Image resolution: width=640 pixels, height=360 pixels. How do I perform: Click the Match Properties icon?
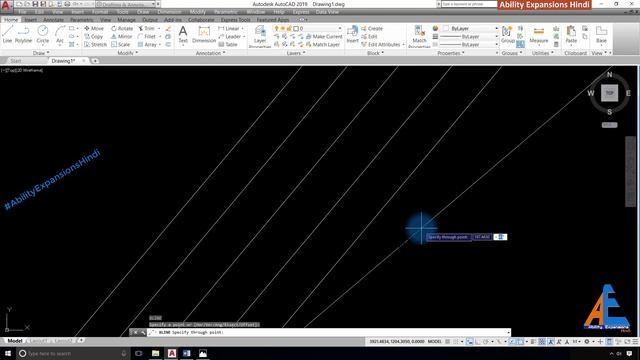tap(419, 36)
